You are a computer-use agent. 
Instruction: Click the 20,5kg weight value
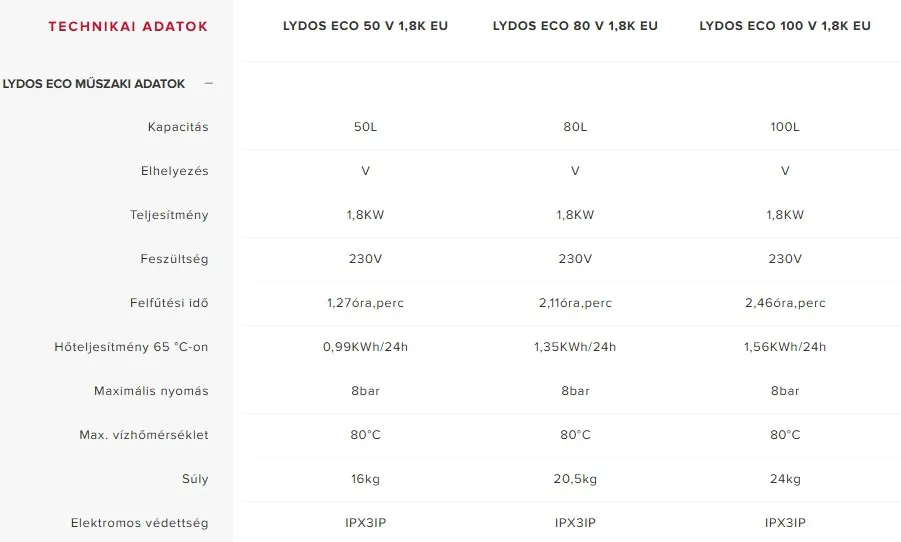coord(575,479)
